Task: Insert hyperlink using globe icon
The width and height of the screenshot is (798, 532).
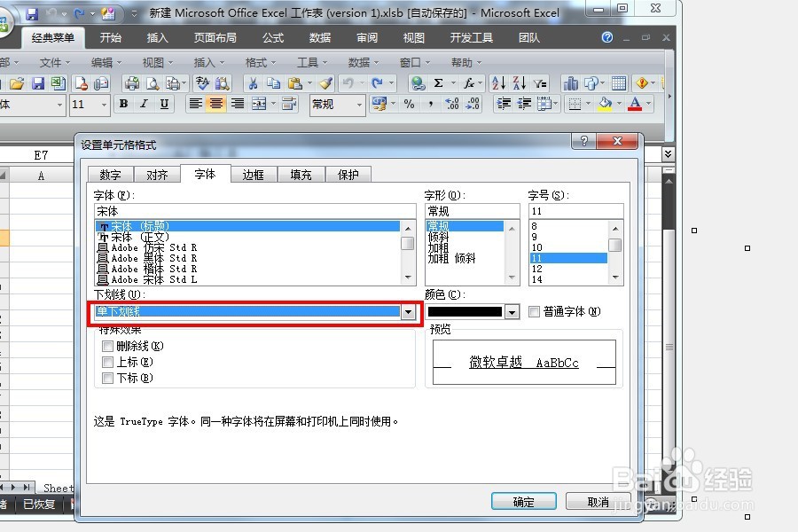Action: point(418,83)
